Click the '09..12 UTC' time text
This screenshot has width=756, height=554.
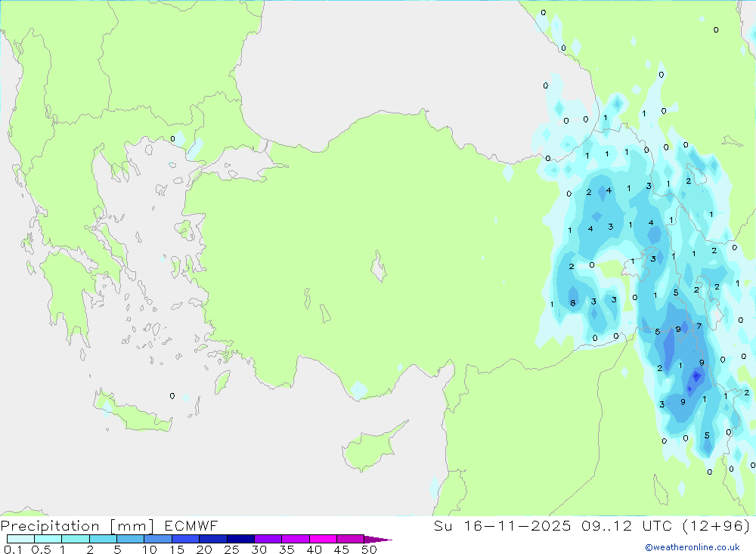click(x=627, y=526)
